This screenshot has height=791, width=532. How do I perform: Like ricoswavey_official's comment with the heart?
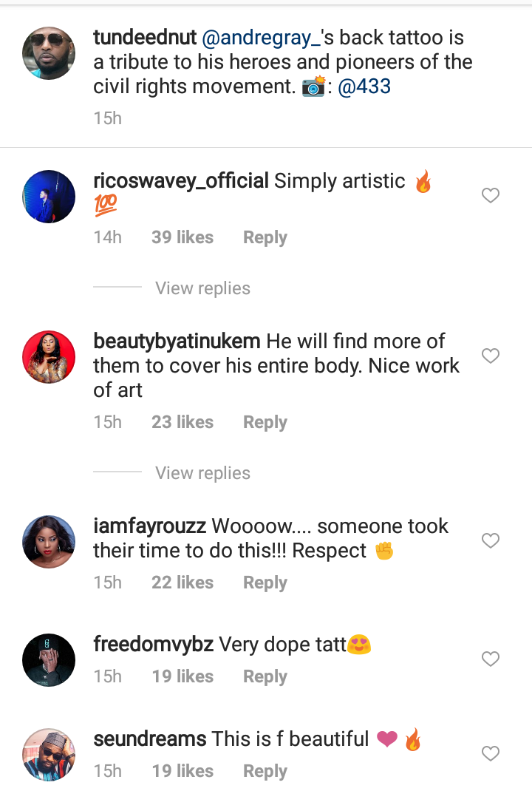point(491,196)
